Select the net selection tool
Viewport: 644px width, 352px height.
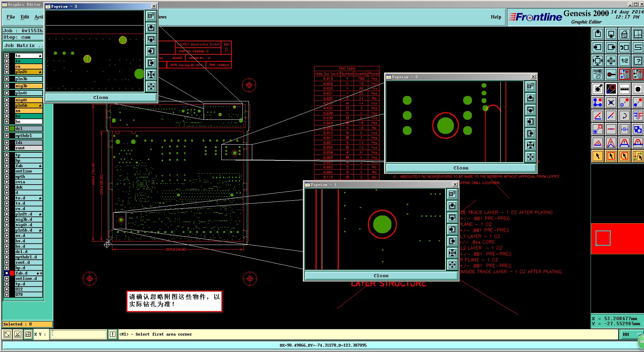click(638, 156)
